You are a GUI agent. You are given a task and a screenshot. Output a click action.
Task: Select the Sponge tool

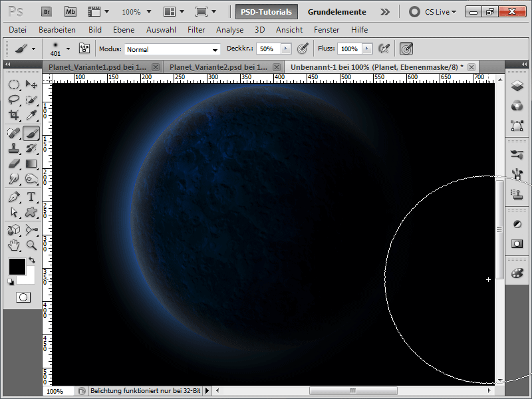[31, 179]
